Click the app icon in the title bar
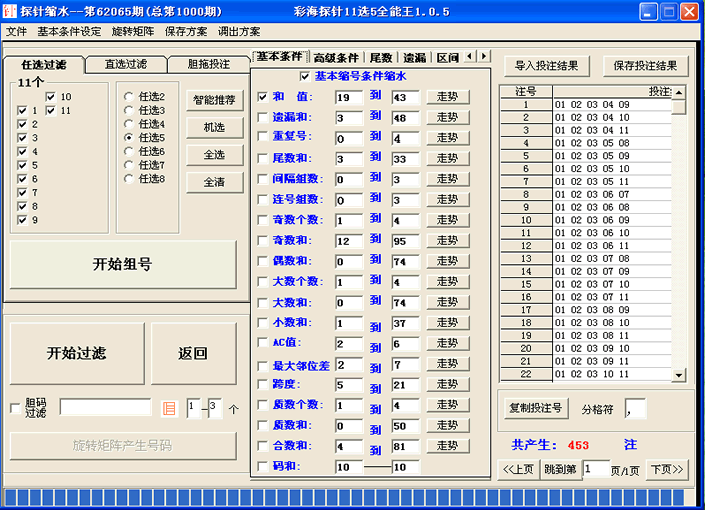 [x=11, y=12]
